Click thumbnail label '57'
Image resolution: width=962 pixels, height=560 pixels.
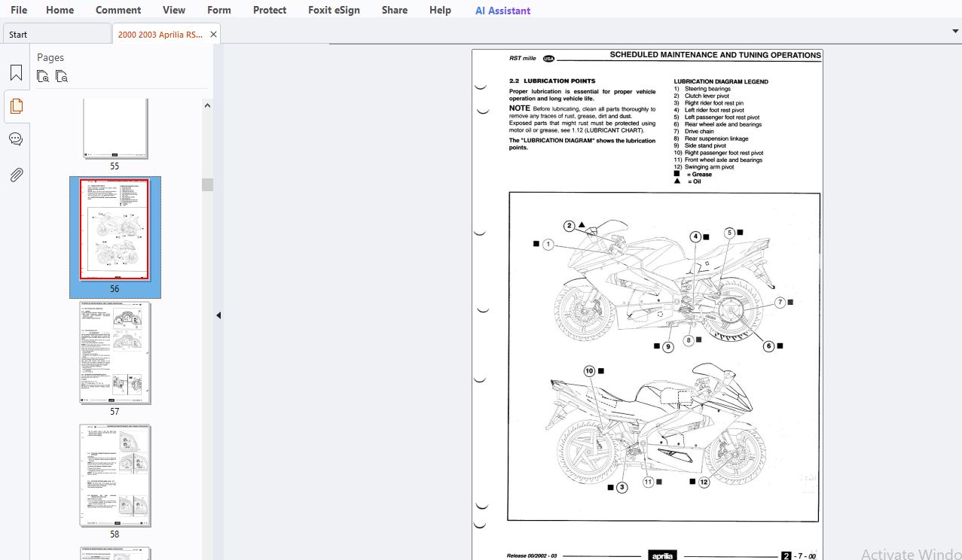coord(115,412)
